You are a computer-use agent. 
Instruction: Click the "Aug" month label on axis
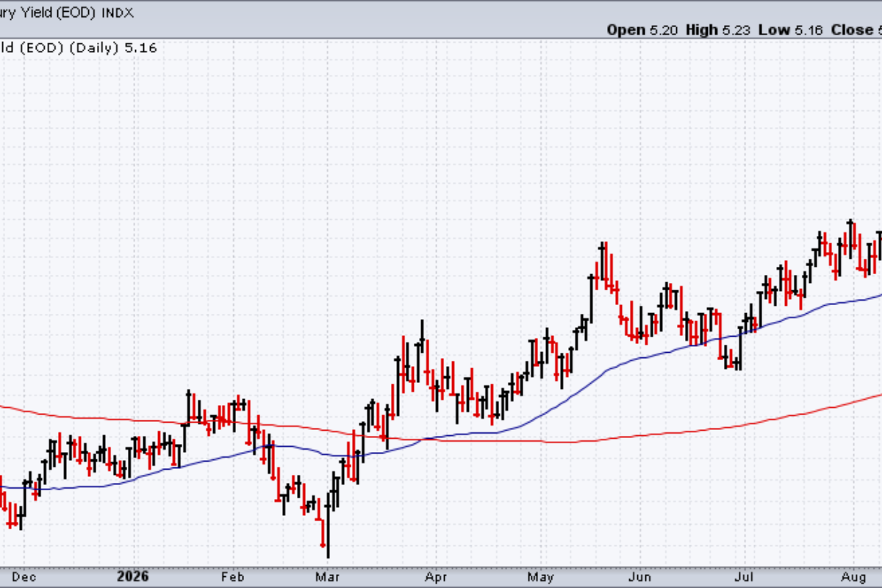point(853,576)
